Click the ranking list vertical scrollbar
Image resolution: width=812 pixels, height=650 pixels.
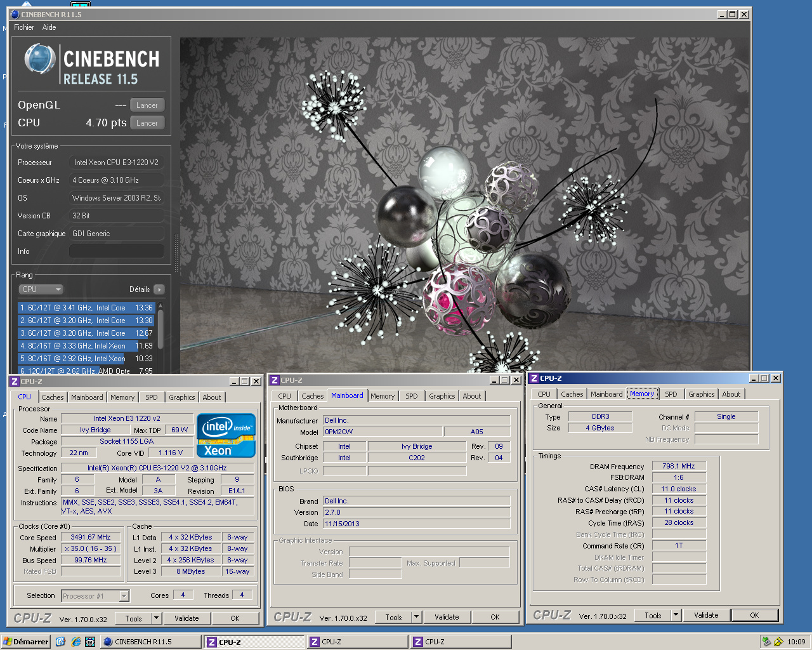(160, 338)
